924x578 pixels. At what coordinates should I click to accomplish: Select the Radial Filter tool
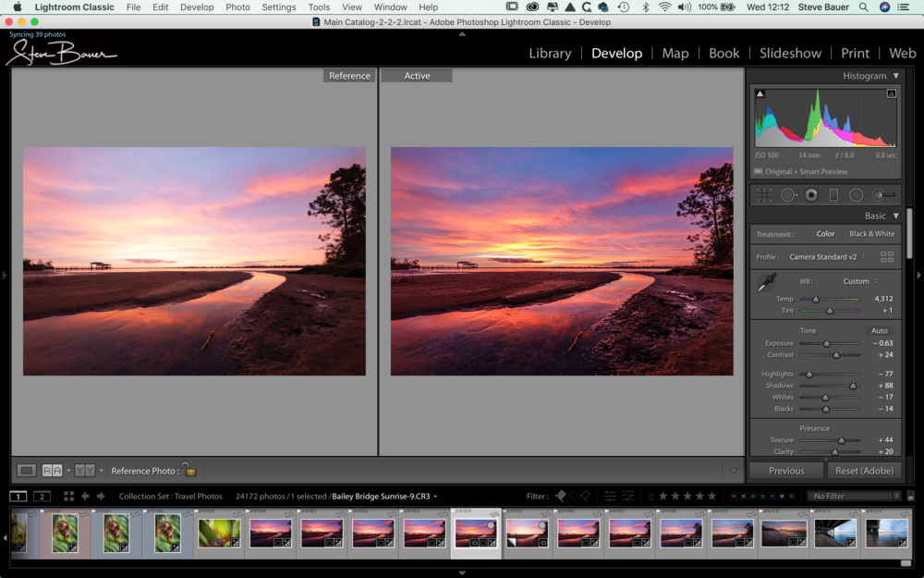point(856,194)
